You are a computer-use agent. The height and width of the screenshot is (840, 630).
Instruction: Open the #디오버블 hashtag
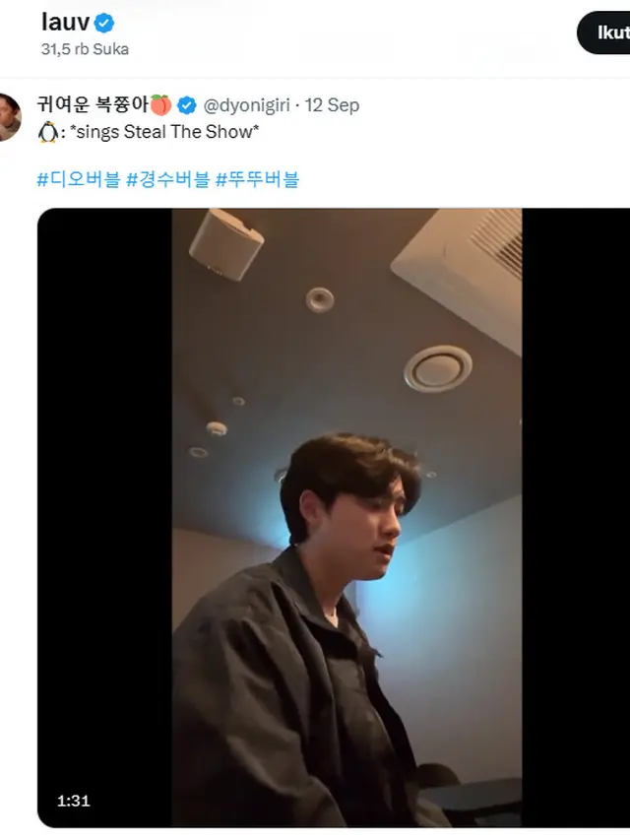point(79,179)
